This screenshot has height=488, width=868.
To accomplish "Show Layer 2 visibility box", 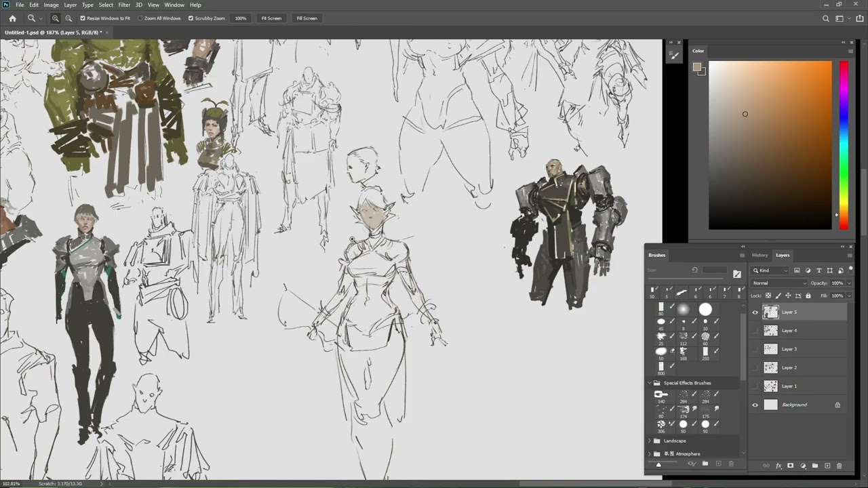I will 755,367.
